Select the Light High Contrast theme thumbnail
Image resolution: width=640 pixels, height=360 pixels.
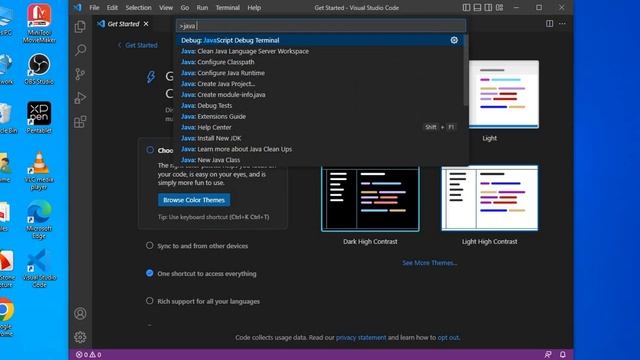tap(489, 198)
